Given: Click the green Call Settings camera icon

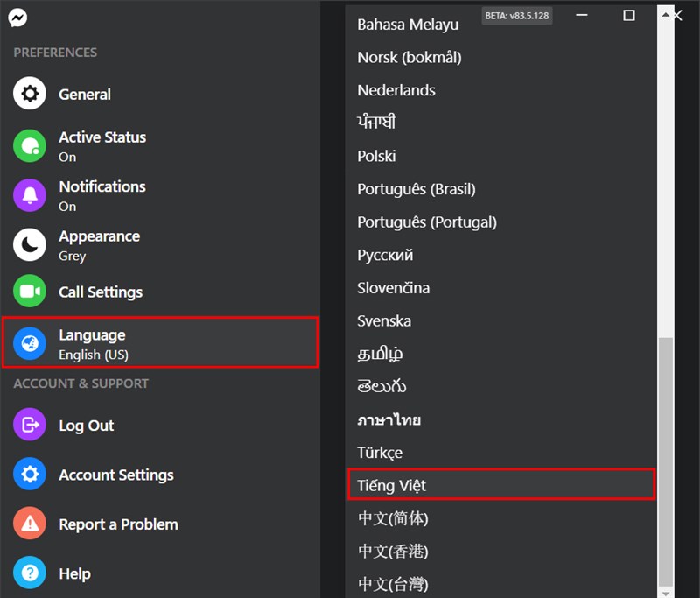Looking at the screenshot, I should [30, 292].
